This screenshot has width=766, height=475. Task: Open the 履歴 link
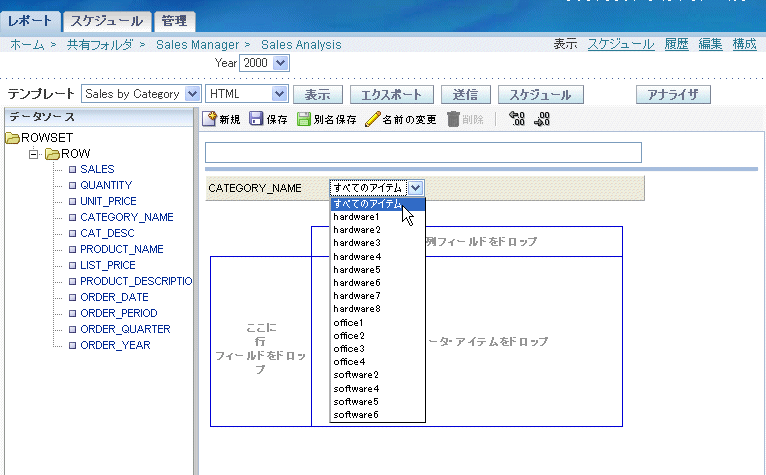pos(677,44)
